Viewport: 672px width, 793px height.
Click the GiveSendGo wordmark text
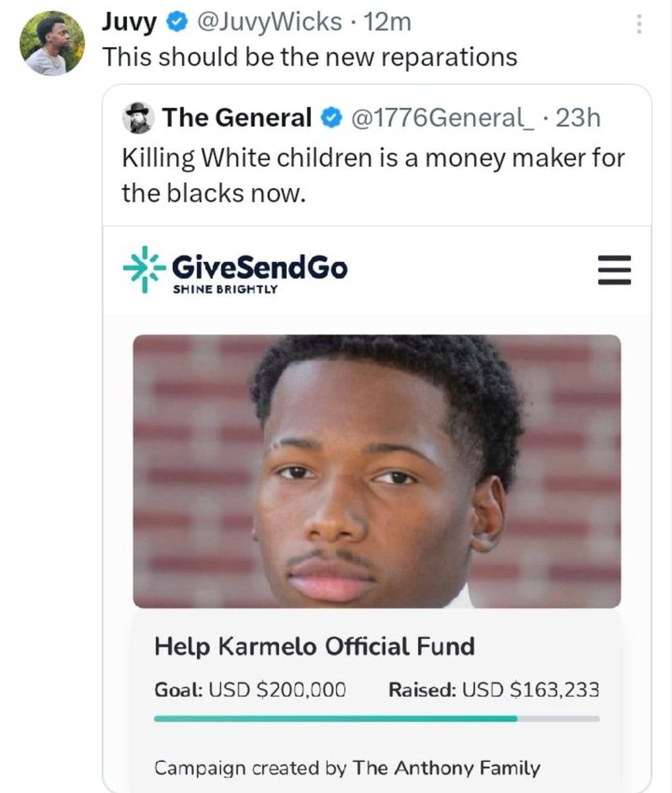[259, 267]
